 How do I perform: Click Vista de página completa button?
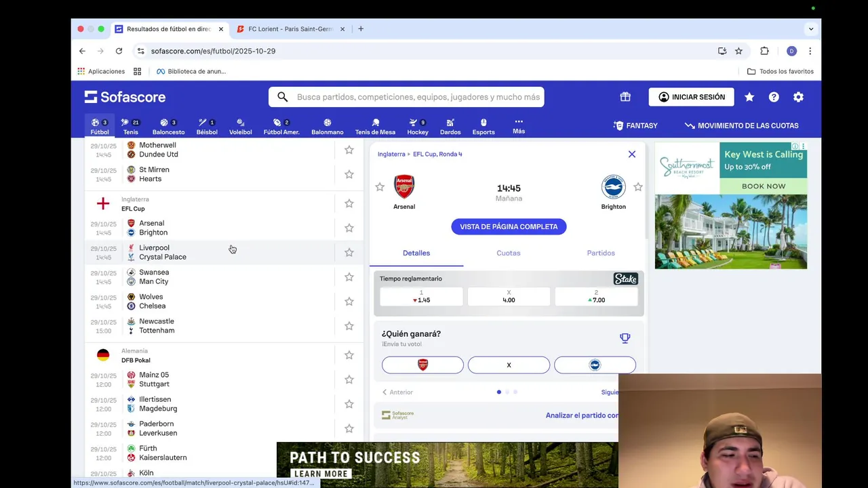(509, 226)
